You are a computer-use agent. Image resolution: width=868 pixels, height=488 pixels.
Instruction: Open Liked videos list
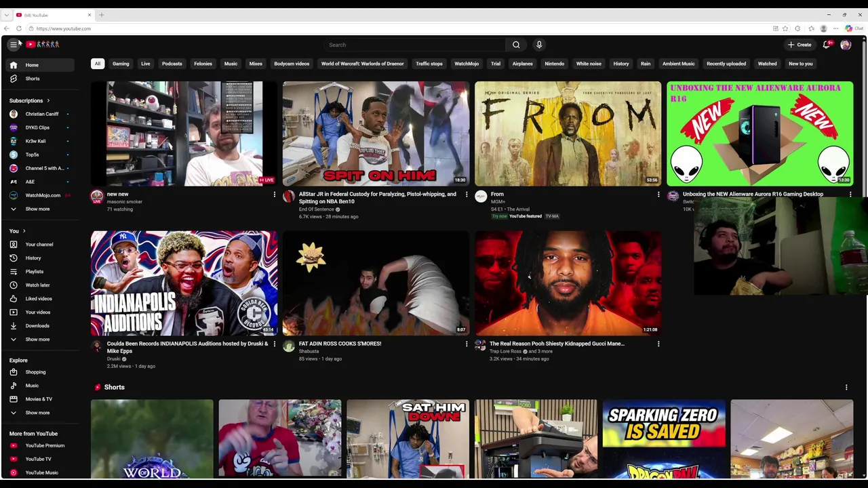click(x=41, y=299)
